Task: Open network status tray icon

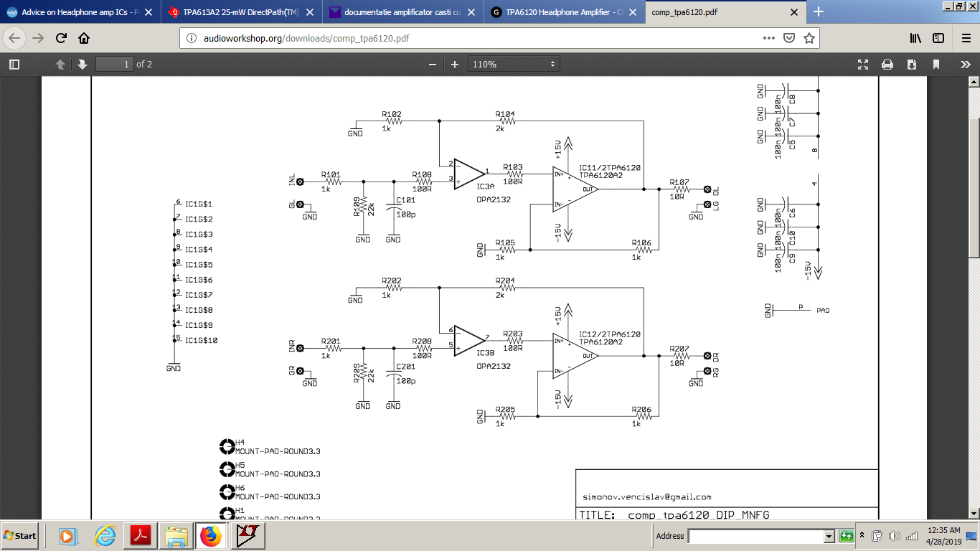Action: coord(912,536)
